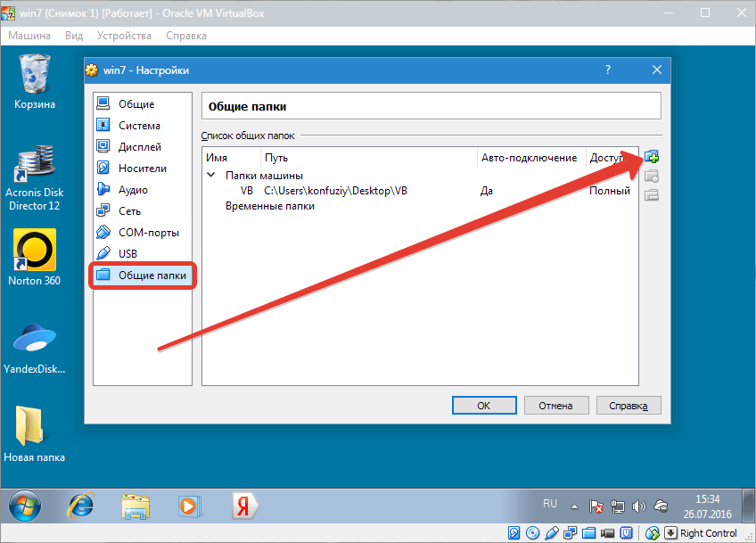The width and height of the screenshot is (756, 543).
Task: Click the Путь column header
Action: (x=369, y=158)
